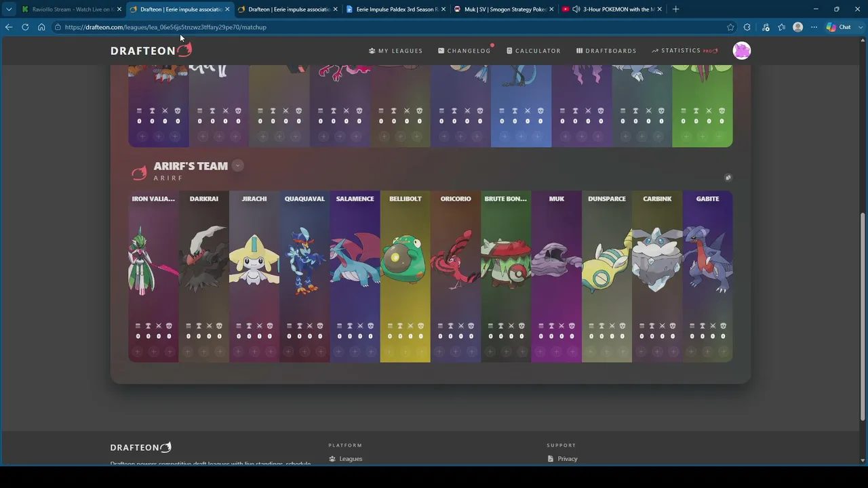The width and height of the screenshot is (868, 488).
Task: Click the hourglass icon on the Jirachi card
Action: 248,326
